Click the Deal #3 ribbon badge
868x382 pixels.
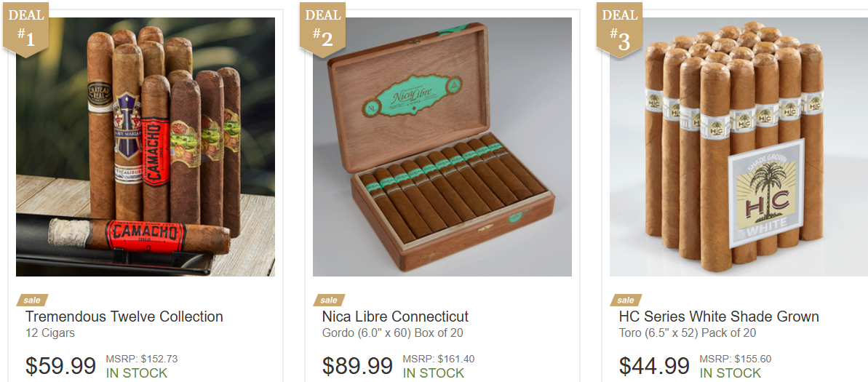619,29
